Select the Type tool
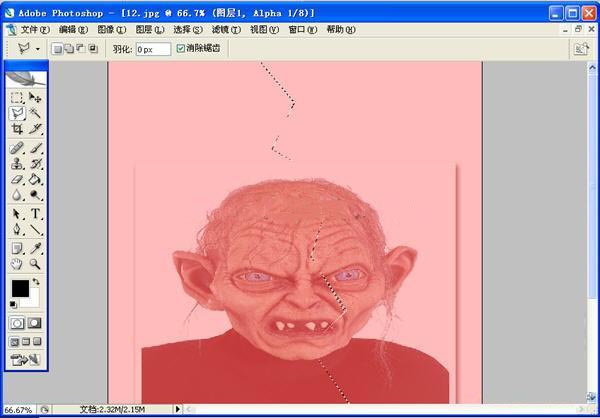Viewport: 600px width, 418px height. [x=35, y=214]
